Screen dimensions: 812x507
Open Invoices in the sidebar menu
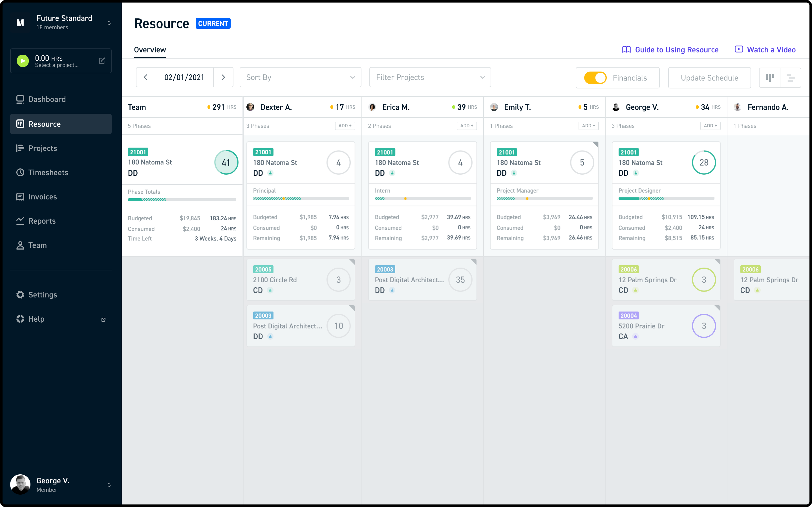[x=42, y=197]
